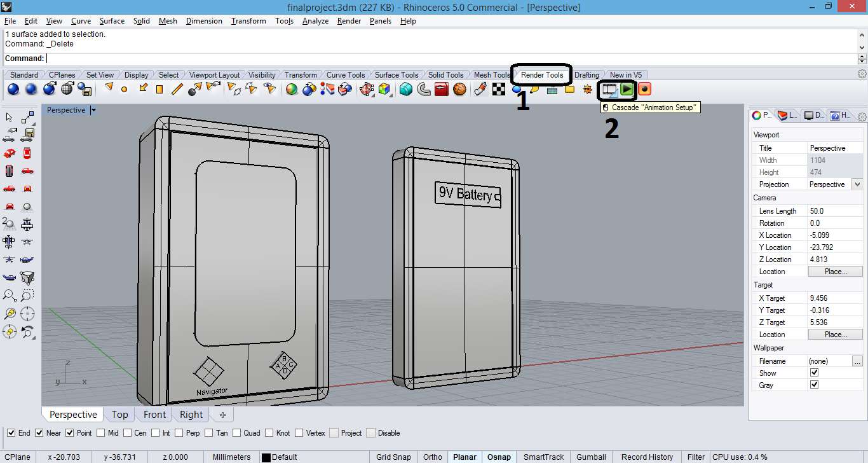Screen dimensions: 868x463
Task: Click the red record animation icon
Action: pos(645,90)
